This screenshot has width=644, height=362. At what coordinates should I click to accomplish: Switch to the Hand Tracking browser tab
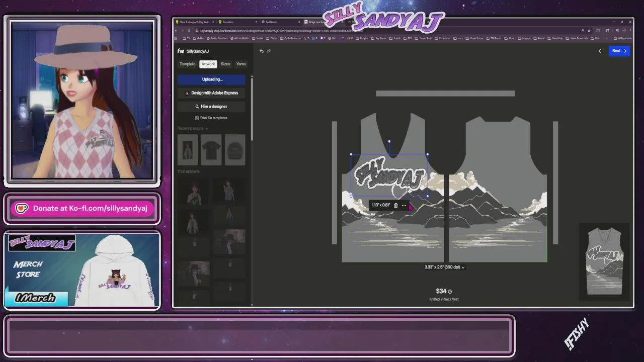click(195, 22)
